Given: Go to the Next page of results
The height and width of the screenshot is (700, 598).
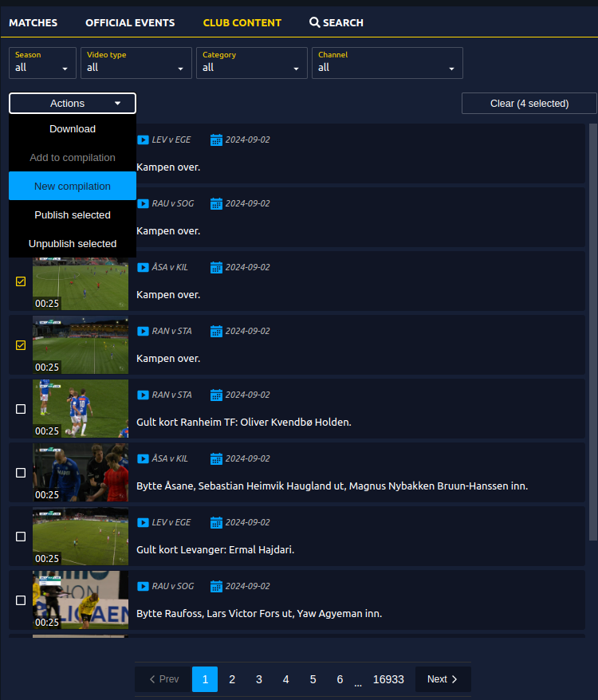Looking at the screenshot, I should coord(443,679).
